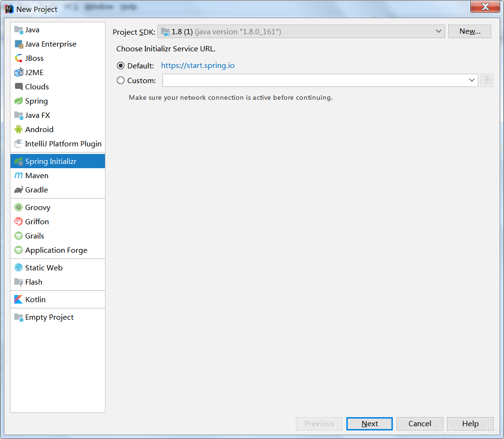
Task: Click the Java FX folder icon
Action: pos(19,115)
